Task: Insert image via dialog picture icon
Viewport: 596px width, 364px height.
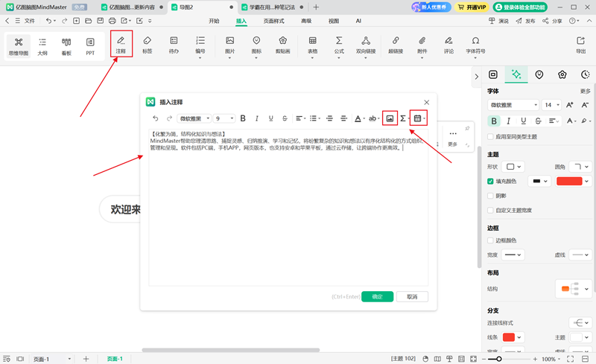Action: pyautogui.click(x=390, y=118)
